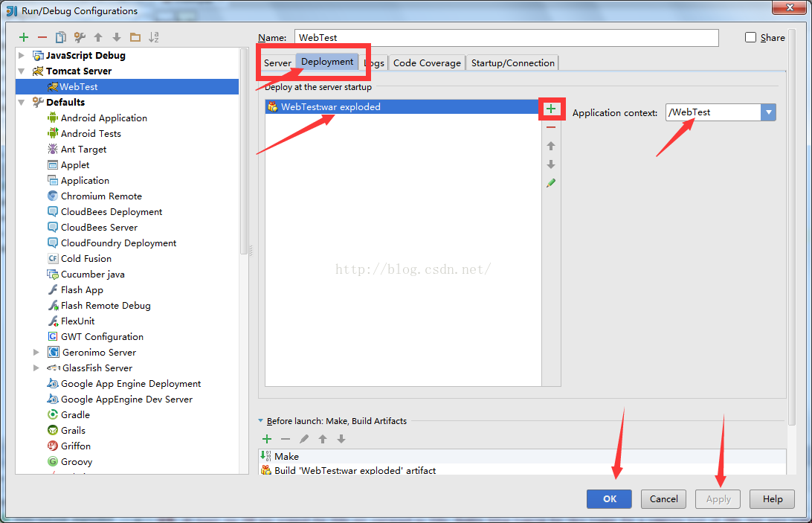Viewport: 812px width, 523px height.
Task: Move configuration down in left toolbar
Action: tap(117, 37)
